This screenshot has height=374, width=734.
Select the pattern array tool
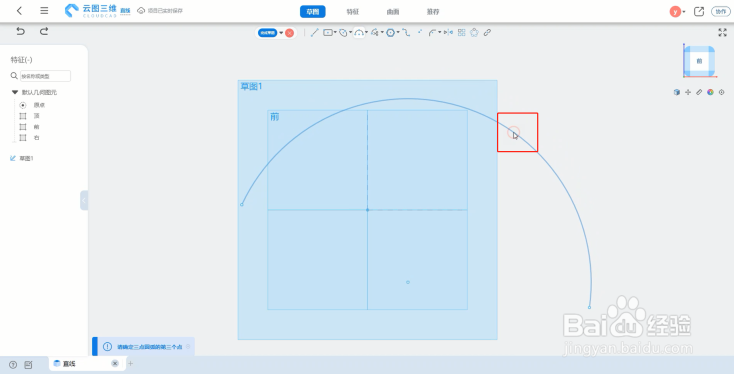[x=462, y=32]
